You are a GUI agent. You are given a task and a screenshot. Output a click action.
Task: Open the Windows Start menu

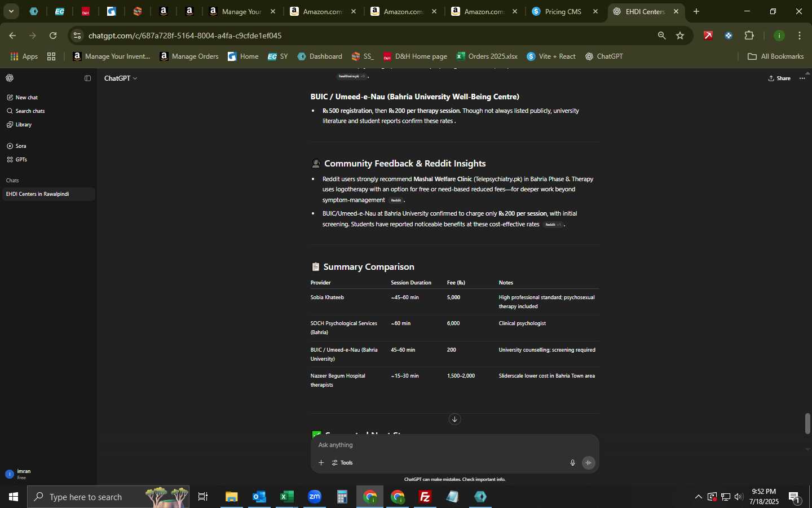14,497
